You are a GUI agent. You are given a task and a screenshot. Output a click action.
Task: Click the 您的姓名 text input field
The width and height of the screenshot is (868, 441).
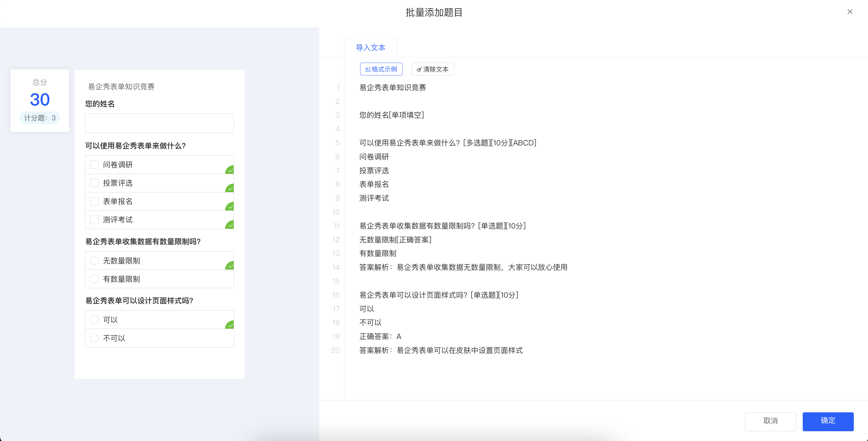click(159, 123)
